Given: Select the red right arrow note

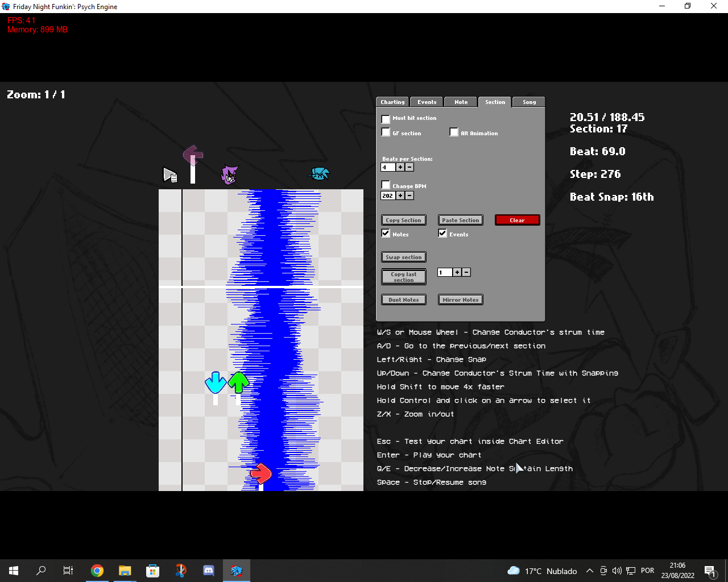Looking at the screenshot, I should (260, 473).
